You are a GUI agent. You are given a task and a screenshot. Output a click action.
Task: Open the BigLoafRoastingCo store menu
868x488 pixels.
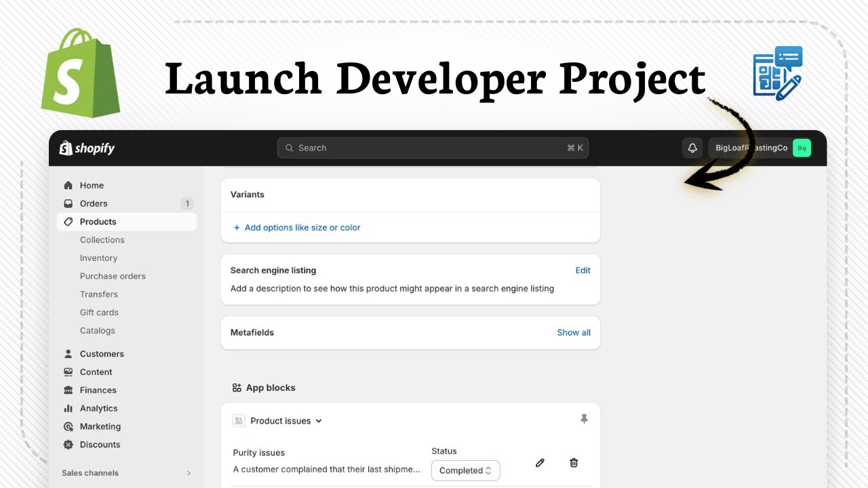coord(760,148)
